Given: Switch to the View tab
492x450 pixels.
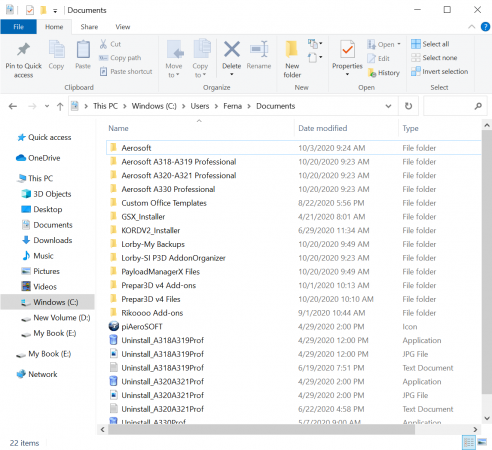Looking at the screenshot, I should coord(123,27).
